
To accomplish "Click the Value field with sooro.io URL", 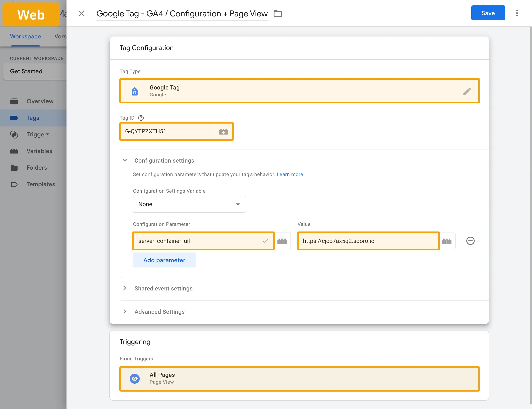I will [368, 241].
